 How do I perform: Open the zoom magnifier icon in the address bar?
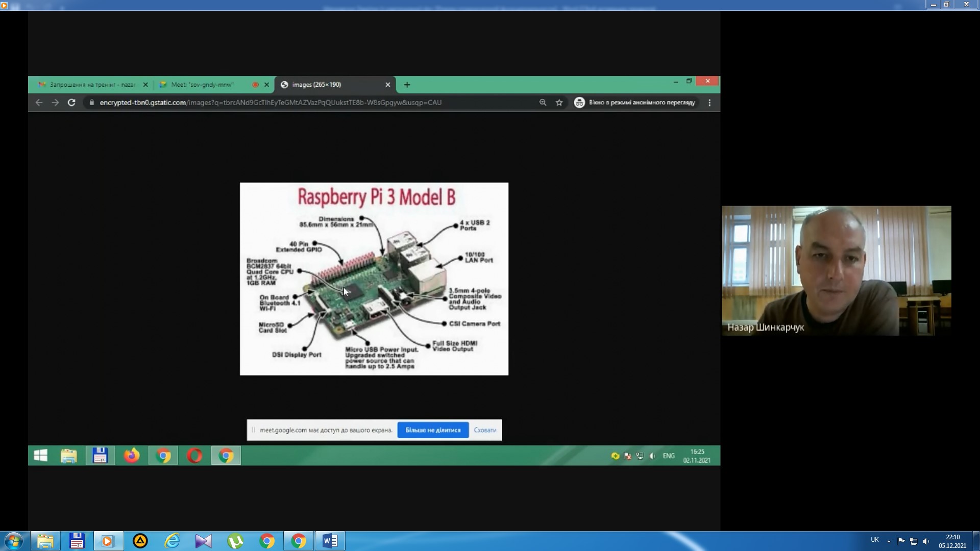click(x=543, y=103)
